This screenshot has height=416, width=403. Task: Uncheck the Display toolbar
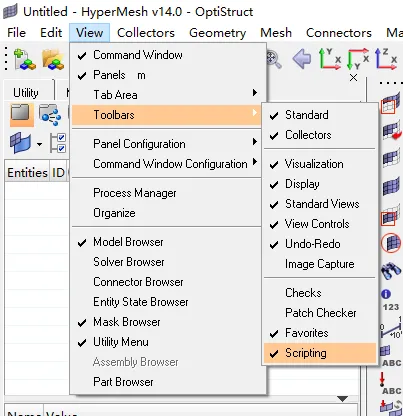(320, 184)
